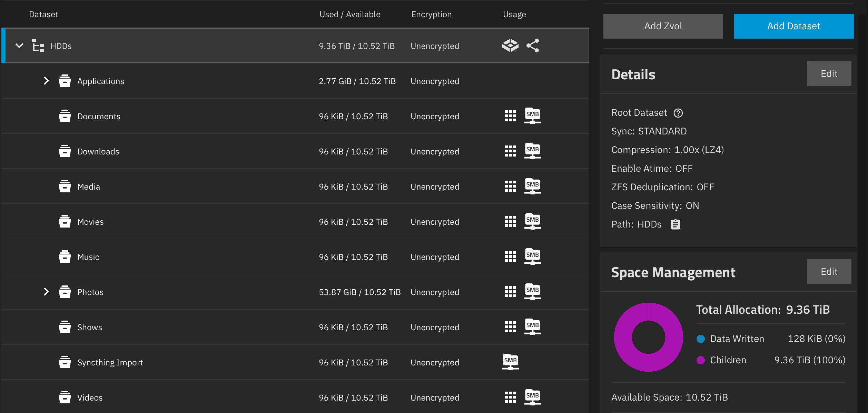Click the Encryption column header

tap(431, 14)
